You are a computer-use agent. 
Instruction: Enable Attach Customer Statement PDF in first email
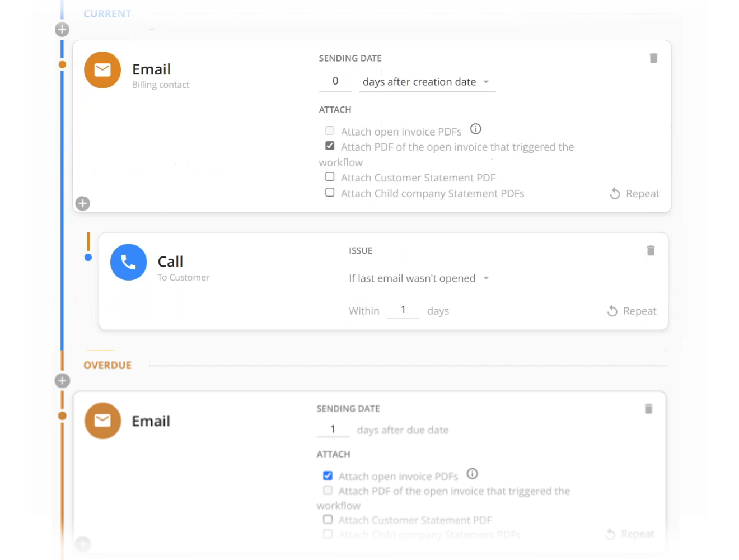point(330,177)
